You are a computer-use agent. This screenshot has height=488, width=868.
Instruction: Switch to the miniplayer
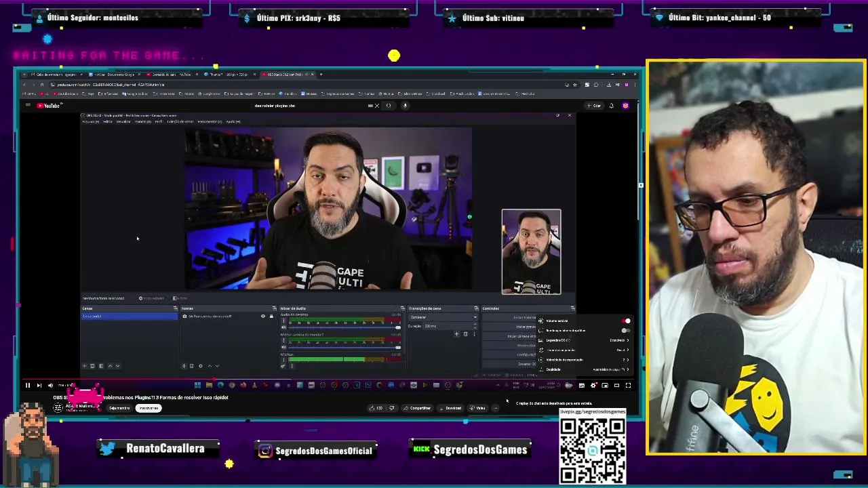pos(605,385)
